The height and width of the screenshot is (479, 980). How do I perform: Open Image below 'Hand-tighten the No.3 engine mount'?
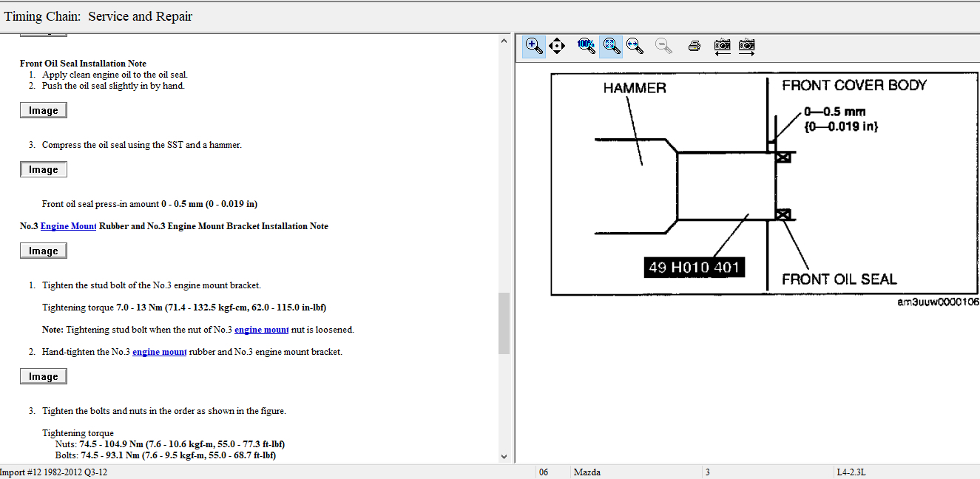[x=44, y=376]
